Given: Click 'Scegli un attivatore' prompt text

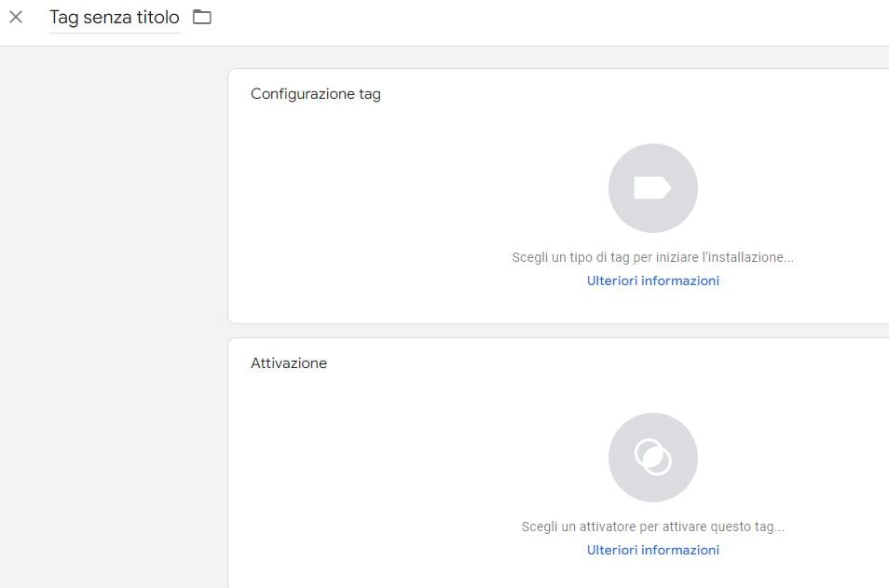Looking at the screenshot, I should [580, 526].
